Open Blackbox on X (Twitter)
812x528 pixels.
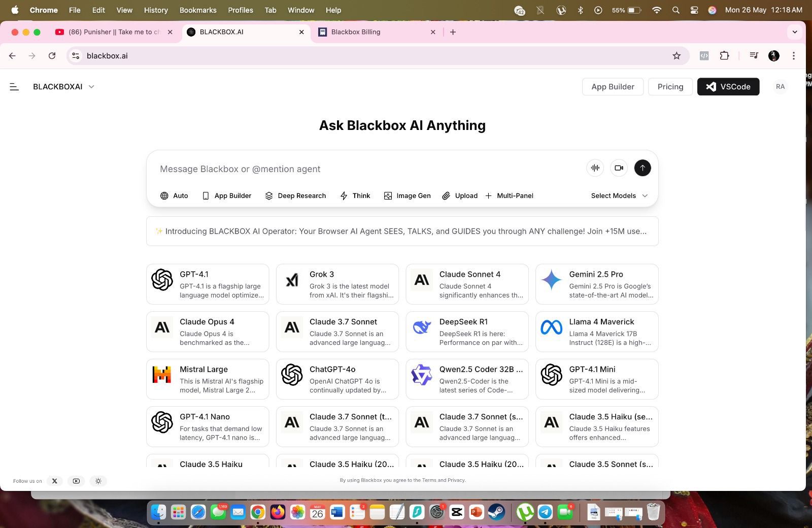point(55,481)
